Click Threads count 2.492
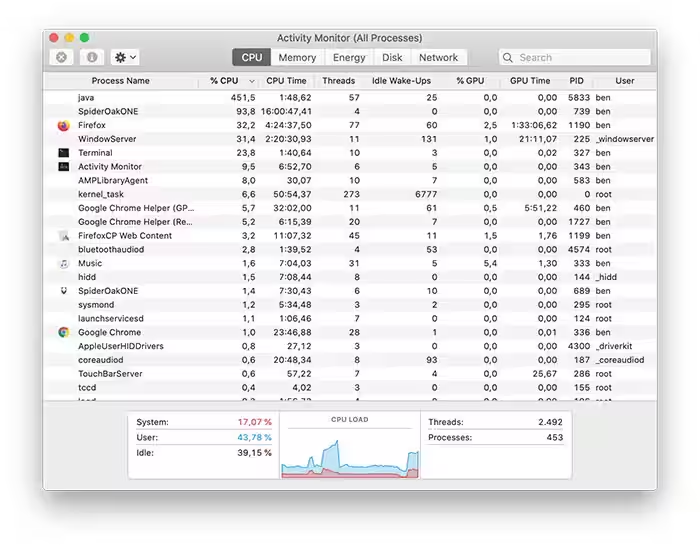Viewport: 700px width, 547px height. pyautogui.click(x=550, y=422)
